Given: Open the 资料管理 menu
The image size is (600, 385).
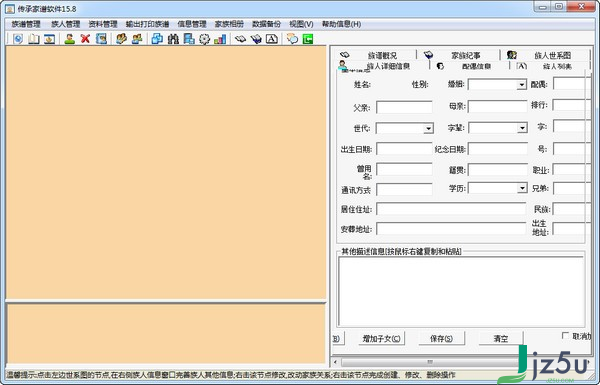Looking at the screenshot, I should coord(103,24).
